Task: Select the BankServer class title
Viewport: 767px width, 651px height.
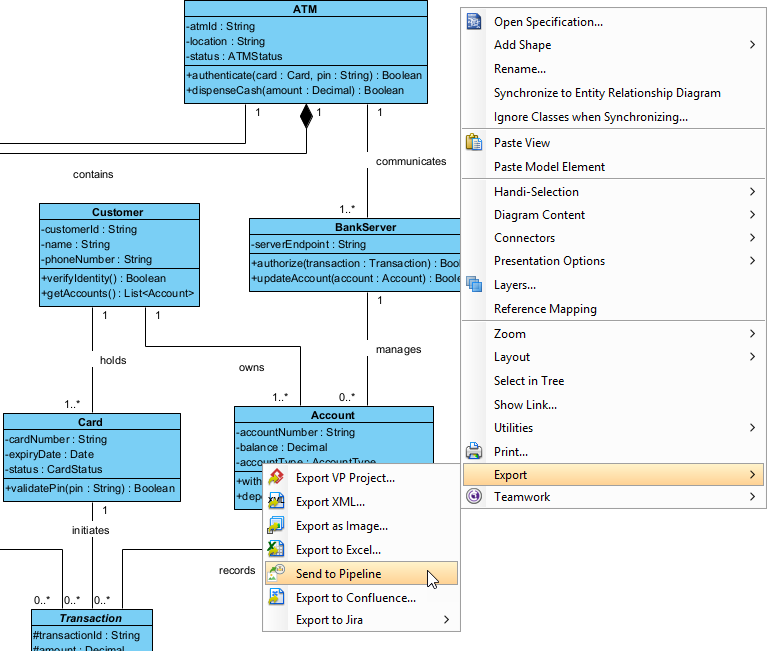Action: click(x=365, y=227)
